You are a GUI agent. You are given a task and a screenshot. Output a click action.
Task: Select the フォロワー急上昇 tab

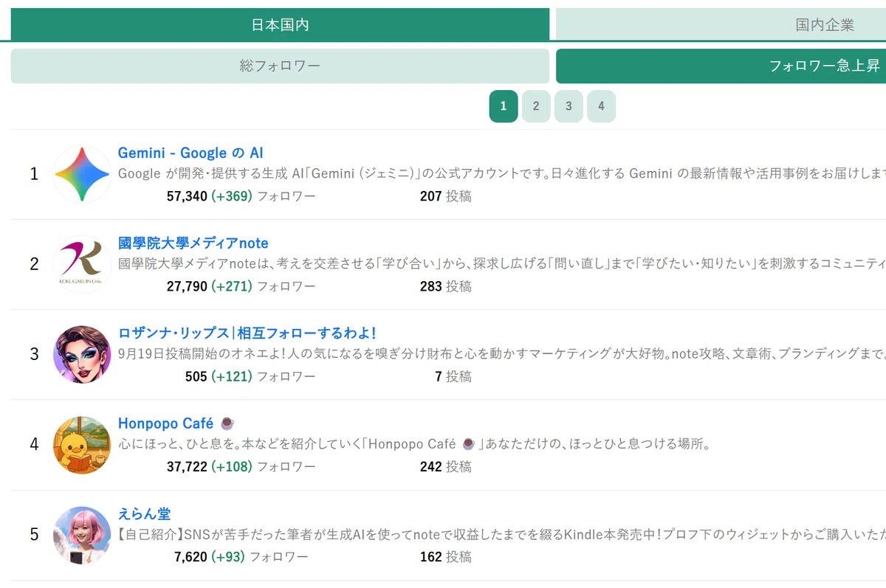[721, 66]
